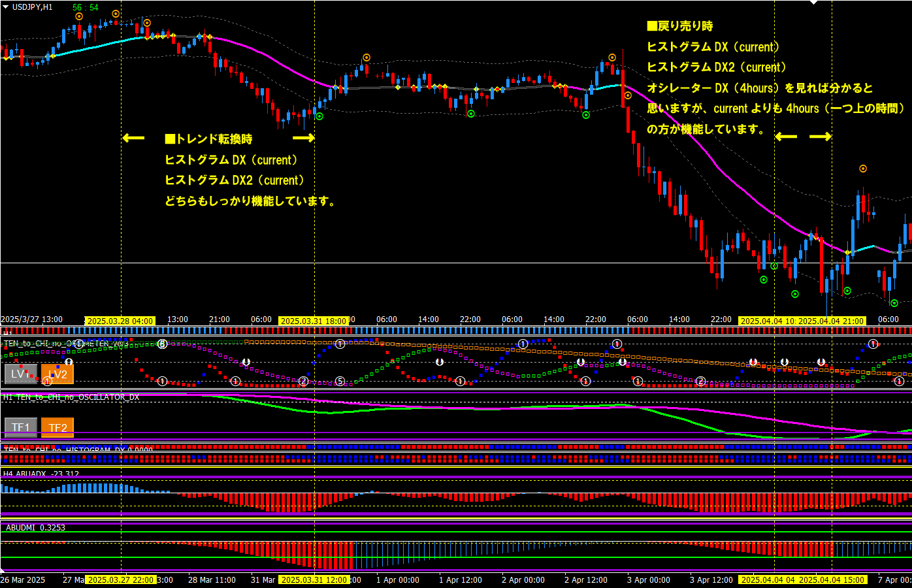The image size is (912, 588).
Task: Click the オシレーター DX（4hours）を見れば分かると line
Action: click(760, 88)
